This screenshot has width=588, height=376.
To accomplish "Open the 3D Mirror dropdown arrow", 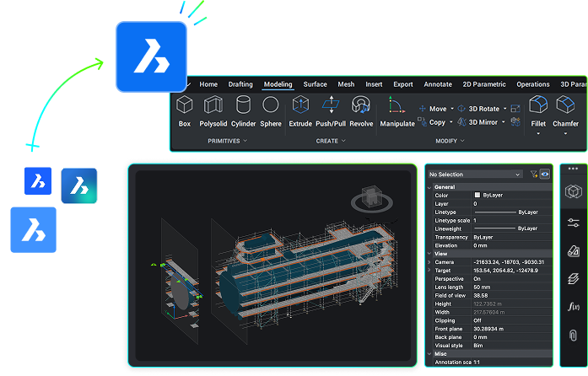I will click(x=504, y=122).
